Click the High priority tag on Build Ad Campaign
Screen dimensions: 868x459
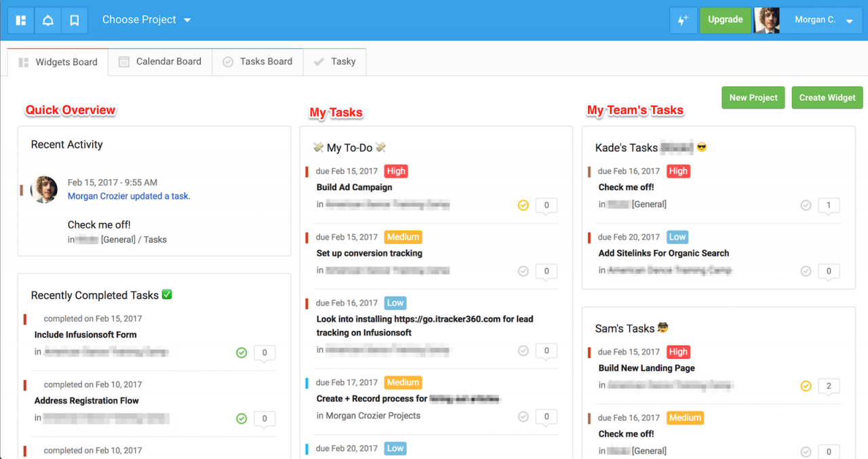[x=395, y=172]
